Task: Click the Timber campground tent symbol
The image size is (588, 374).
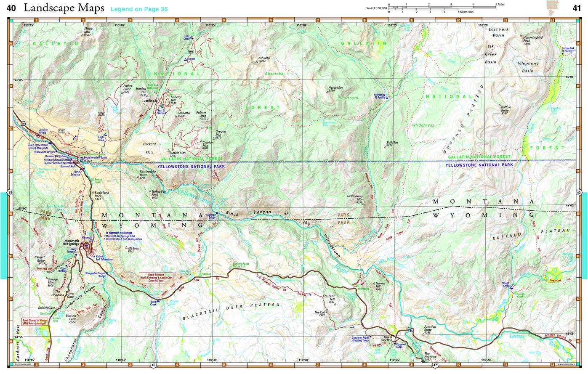Action: coord(186,60)
